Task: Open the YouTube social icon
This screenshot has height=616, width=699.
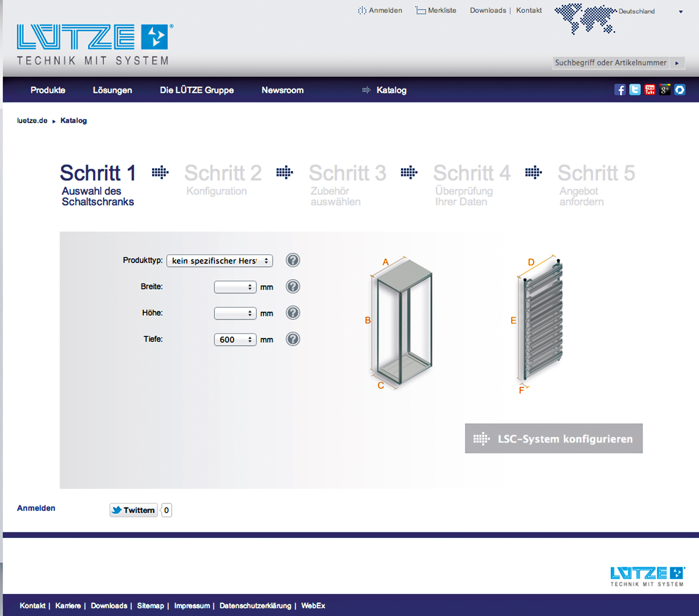Action: [650, 90]
